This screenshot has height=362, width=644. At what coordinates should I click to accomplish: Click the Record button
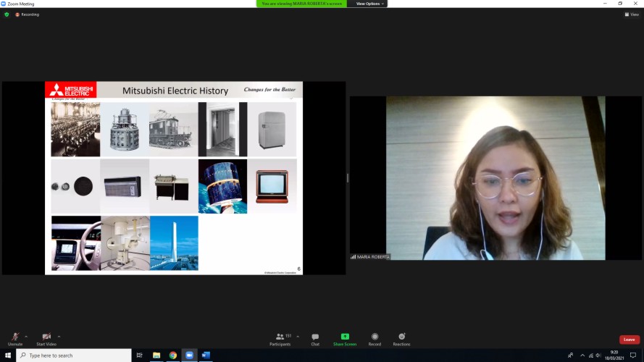[375, 339]
